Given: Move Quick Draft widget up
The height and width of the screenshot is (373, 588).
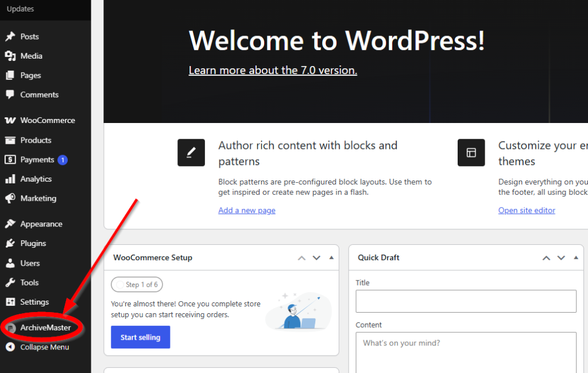Looking at the screenshot, I should (547, 258).
